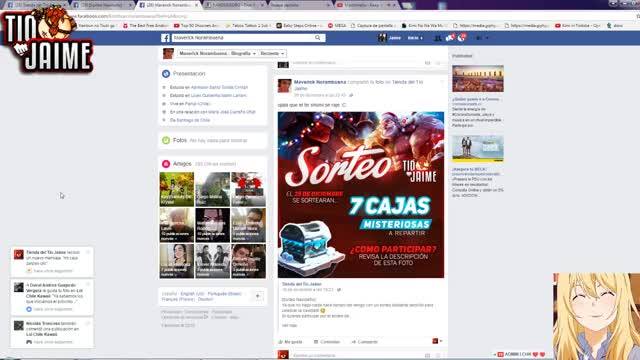Click the search field containing Maverick Norambuena
The height and width of the screenshot is (360, 640).
[244, 38]
